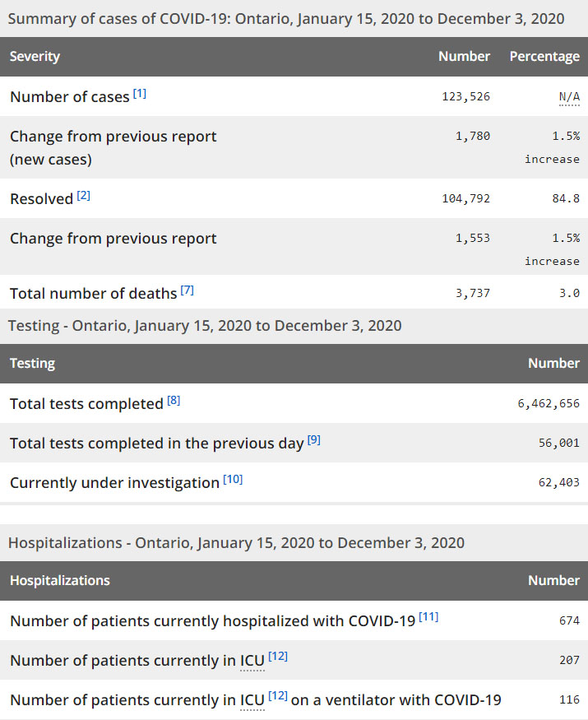
Task: Click the ICU abbreviation in the ventilator row
Action: pos(252,700)
